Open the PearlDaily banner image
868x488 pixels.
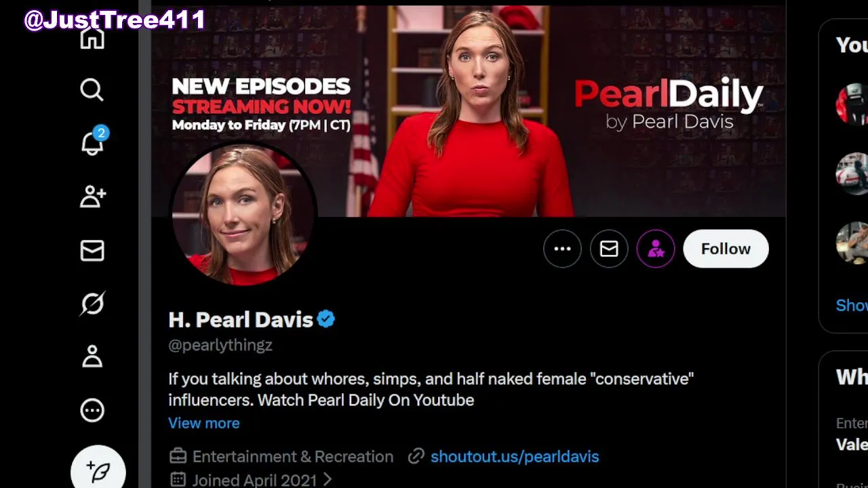pyautogui.click(x=468, y=111)
